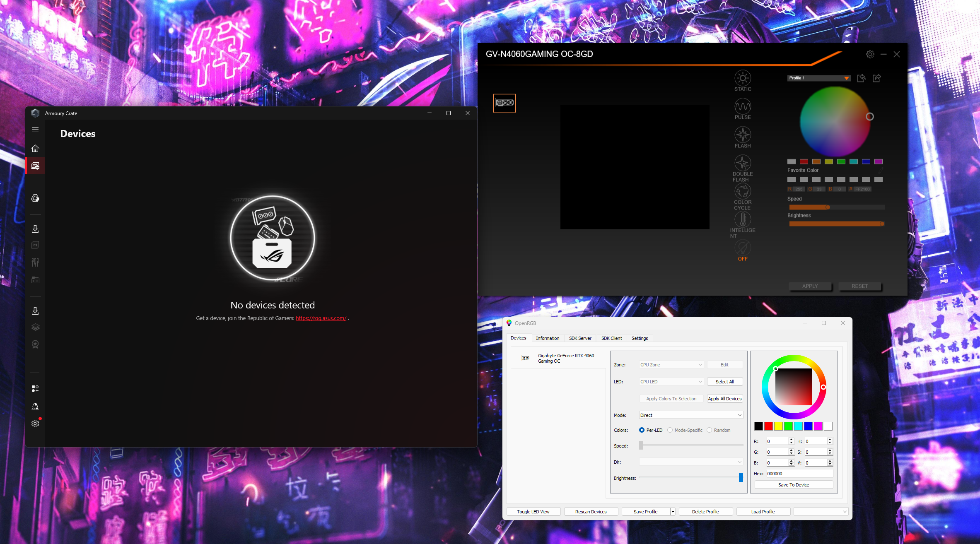Choose Random colors radio button
This screenshot has width=980, height=544.
[709, 430]
